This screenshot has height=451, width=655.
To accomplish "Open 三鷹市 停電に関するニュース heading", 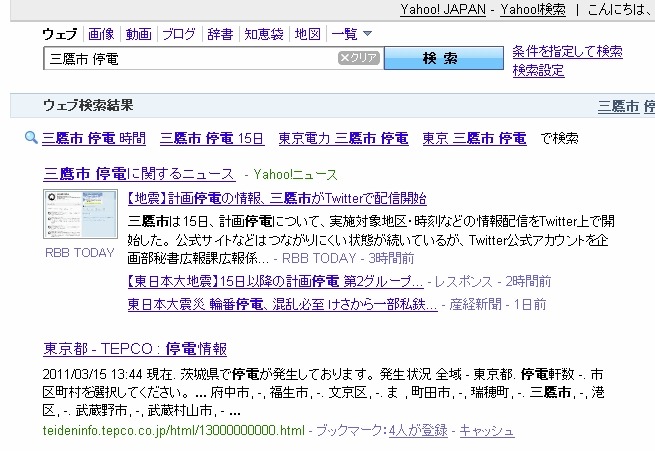I will [x=139, y=174].
